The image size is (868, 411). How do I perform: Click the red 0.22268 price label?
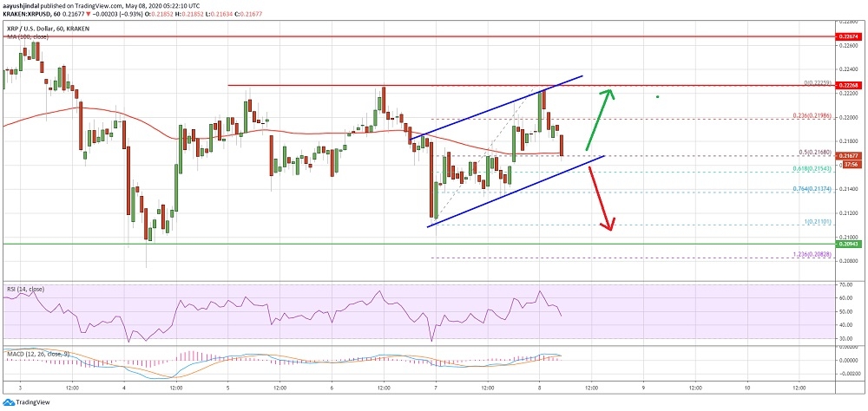[850, 86]
